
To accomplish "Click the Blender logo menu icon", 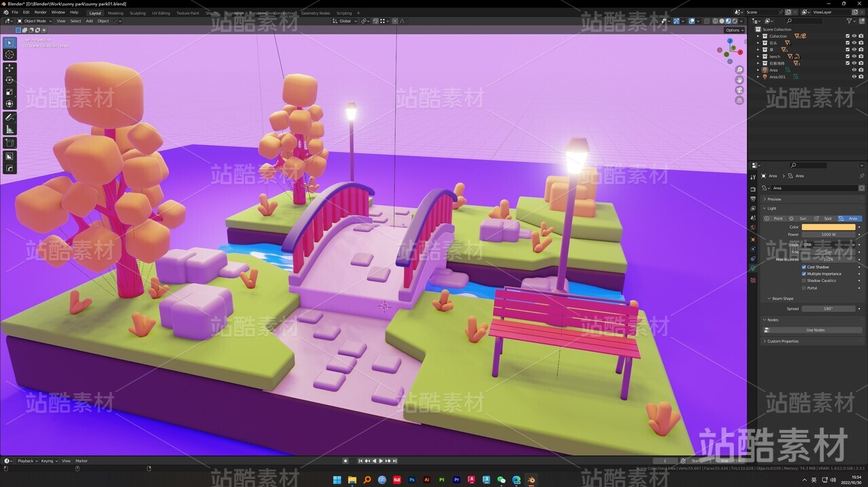I will [5, 12].
